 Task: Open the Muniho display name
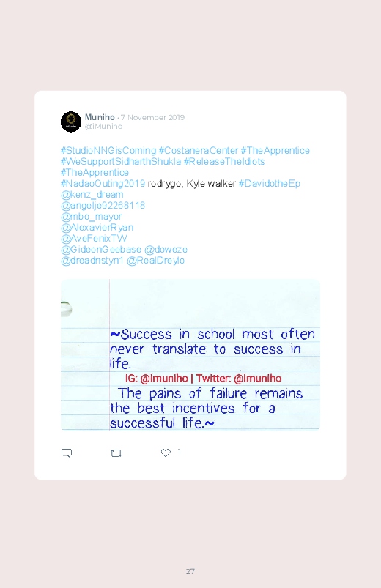tap(100, 117)
